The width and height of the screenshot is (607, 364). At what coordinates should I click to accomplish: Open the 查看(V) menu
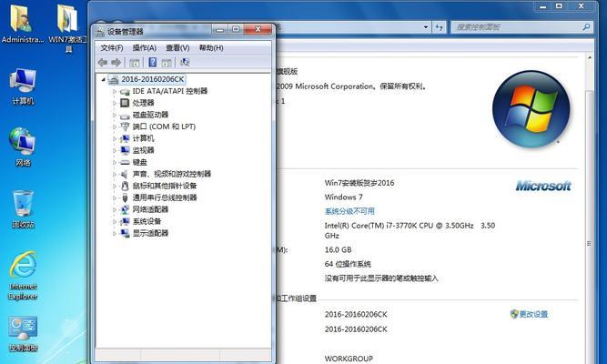tap(177, 47)
